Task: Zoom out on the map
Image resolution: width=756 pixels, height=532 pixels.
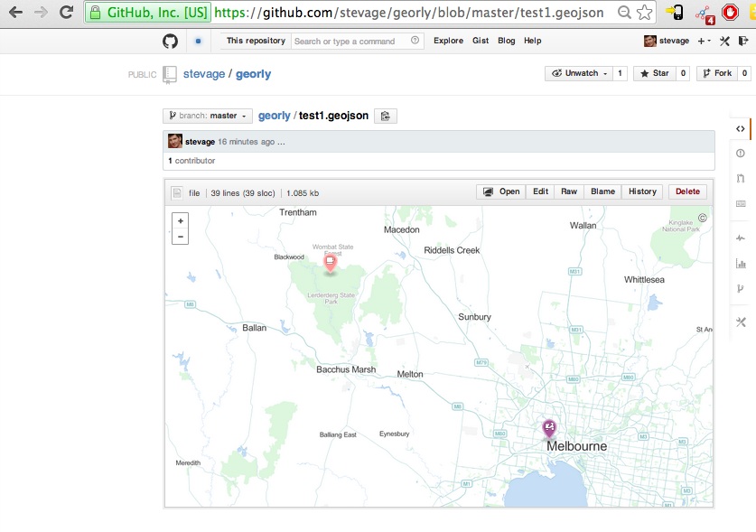Action: pos(181,237)
